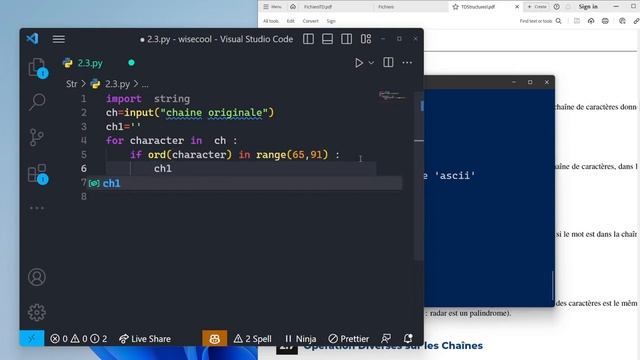Image resolution: width=640 pixels, height=360 pixels.
Task: Click the terminal window scrollbar
Action: pos(553,286)
